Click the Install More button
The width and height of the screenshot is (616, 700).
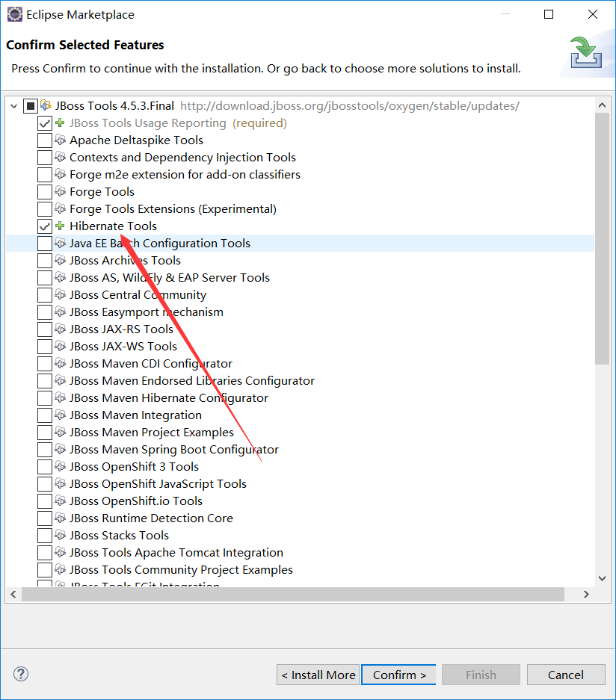point(318,675)
